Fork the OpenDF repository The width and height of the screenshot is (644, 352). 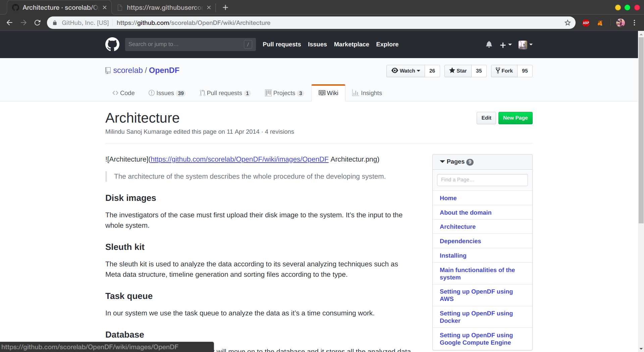[x=504, y=71]
